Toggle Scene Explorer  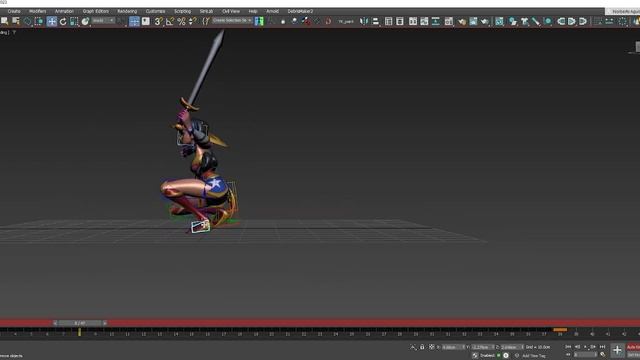pyautogui.click(x=388, y=21)
